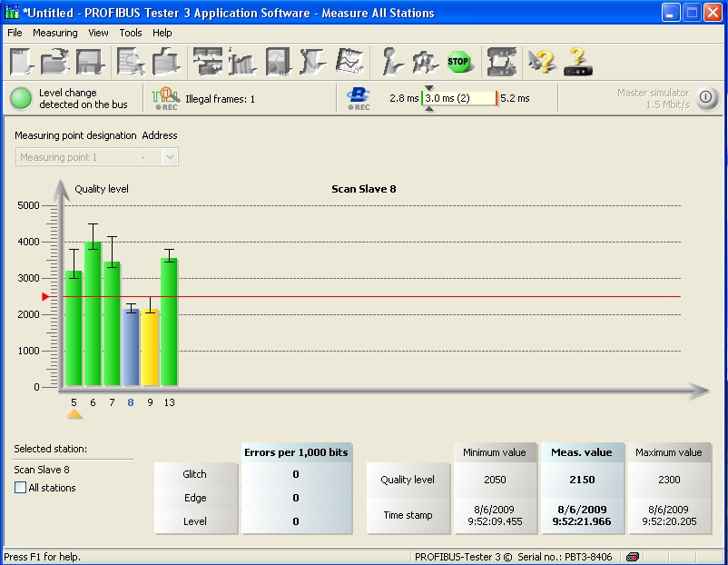Open the Measuring menu
Image resolution: width=728 pixels, height=565 pixels.
[55, 33]
